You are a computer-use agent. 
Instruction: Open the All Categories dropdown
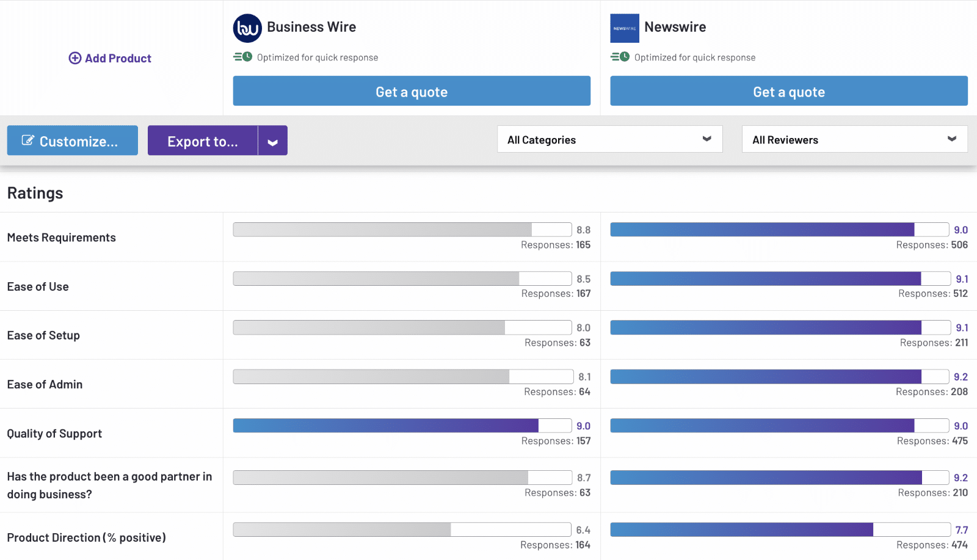pyautogui.click(x=610, y=139)
